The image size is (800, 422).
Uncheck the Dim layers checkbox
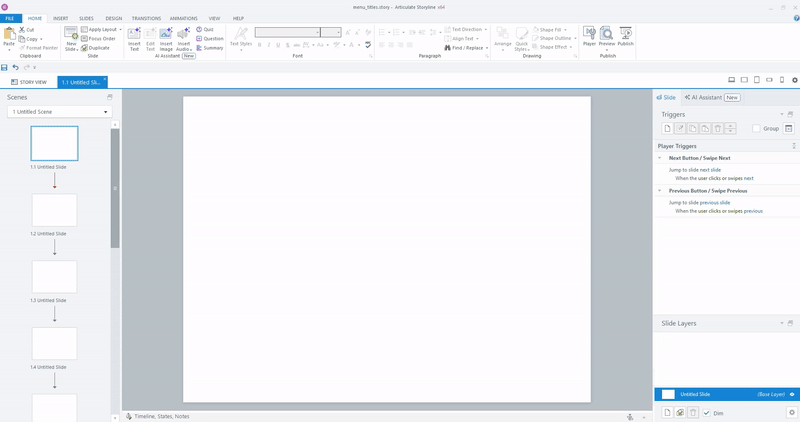(x=707, y=413)
